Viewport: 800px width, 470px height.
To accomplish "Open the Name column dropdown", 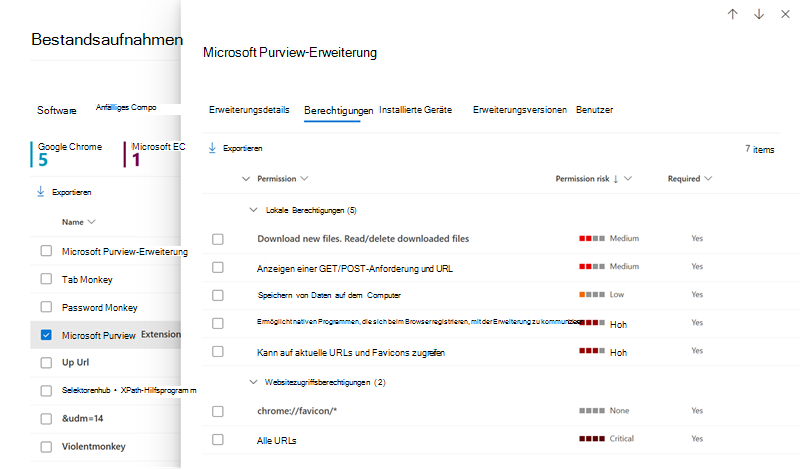I will click(91, 222).
